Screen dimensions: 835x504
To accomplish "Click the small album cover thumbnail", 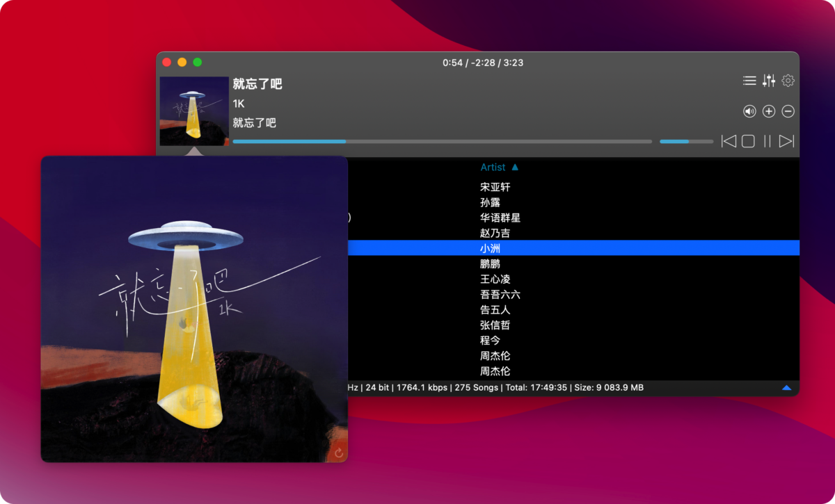I will [x=194, y=111].
